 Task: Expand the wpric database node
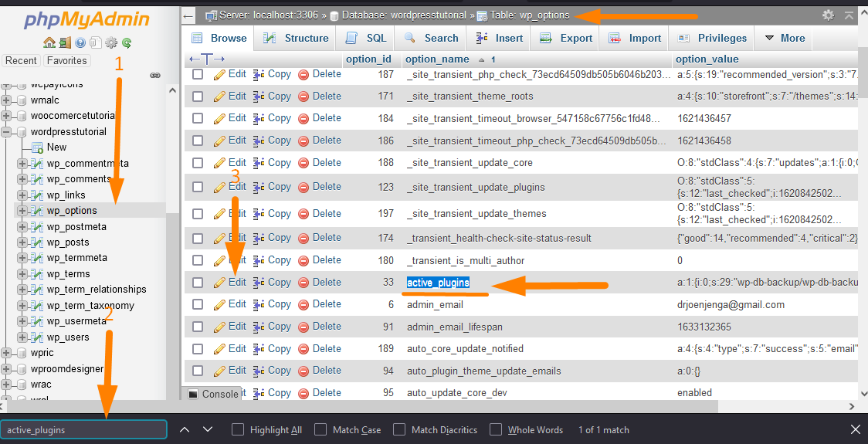tap(7, 353)
